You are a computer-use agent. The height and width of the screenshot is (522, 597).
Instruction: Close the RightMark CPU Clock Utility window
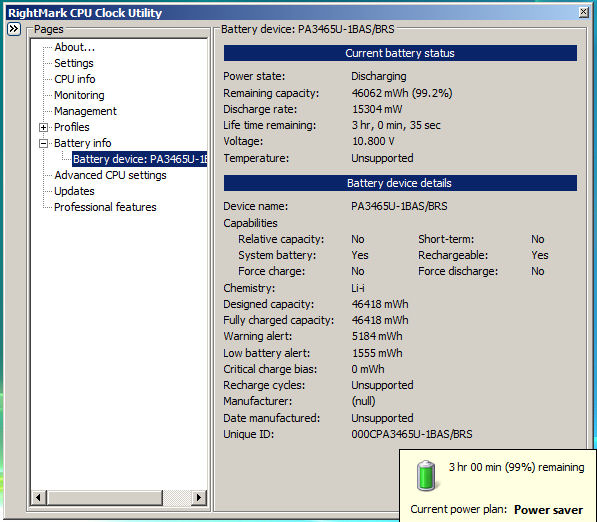[x=583, y=12]
